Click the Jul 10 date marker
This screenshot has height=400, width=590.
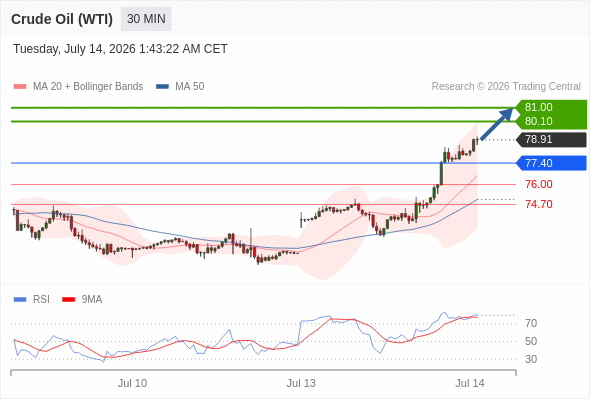[x=132, y=383]
